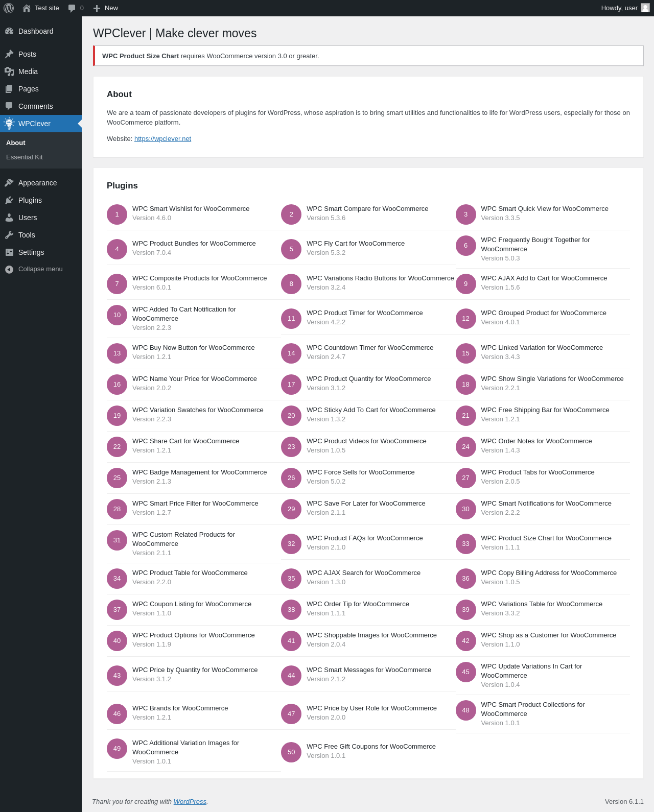
Task: Click the Dashboard gauge icon
Action: click(x=9, y=31)
